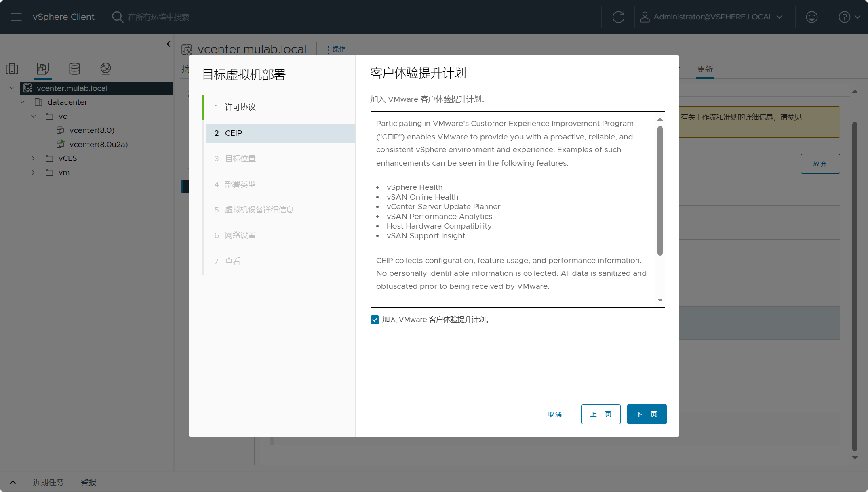868x492 pixels.
Task: Click the vm folder icon
Action: pos(49,172)
